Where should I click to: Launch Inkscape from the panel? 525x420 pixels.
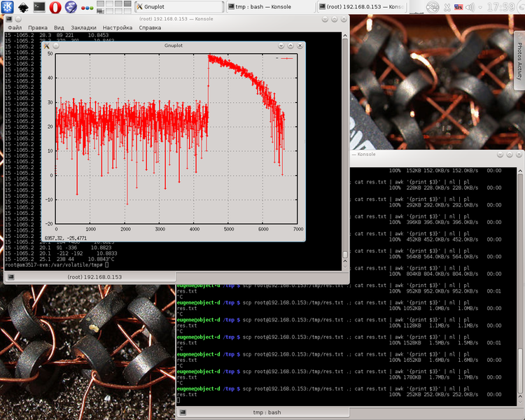click(x=23, y=7)
